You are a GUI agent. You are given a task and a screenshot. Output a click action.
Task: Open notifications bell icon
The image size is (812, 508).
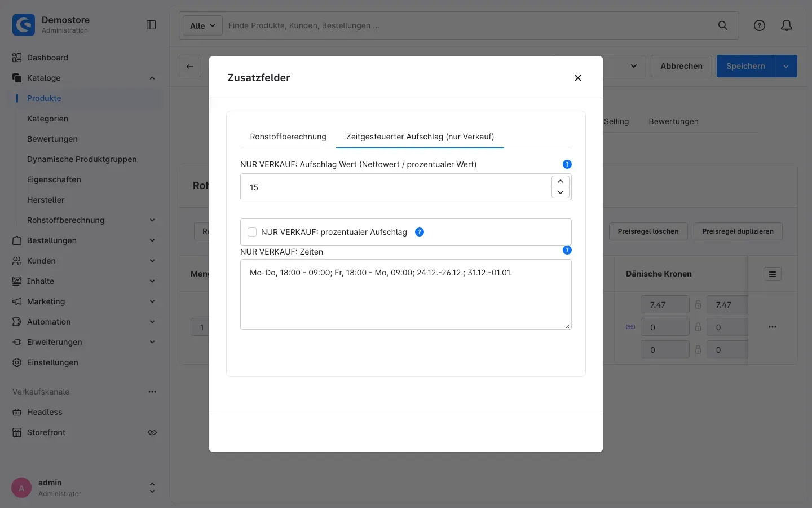(x=787, y=25)
